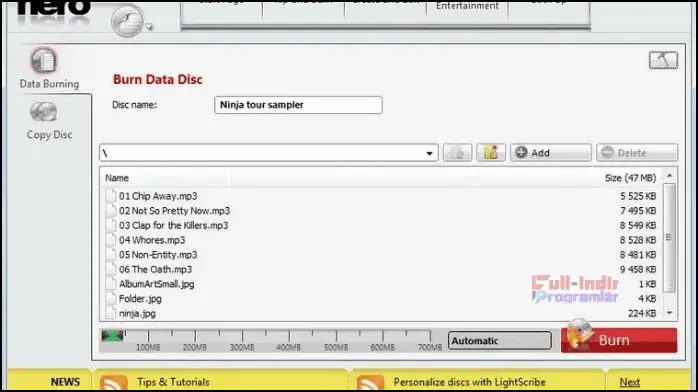The image size is (698, 392).
Task: Select 06 The Oath.mp3 file name
Action: coord(155,269)
